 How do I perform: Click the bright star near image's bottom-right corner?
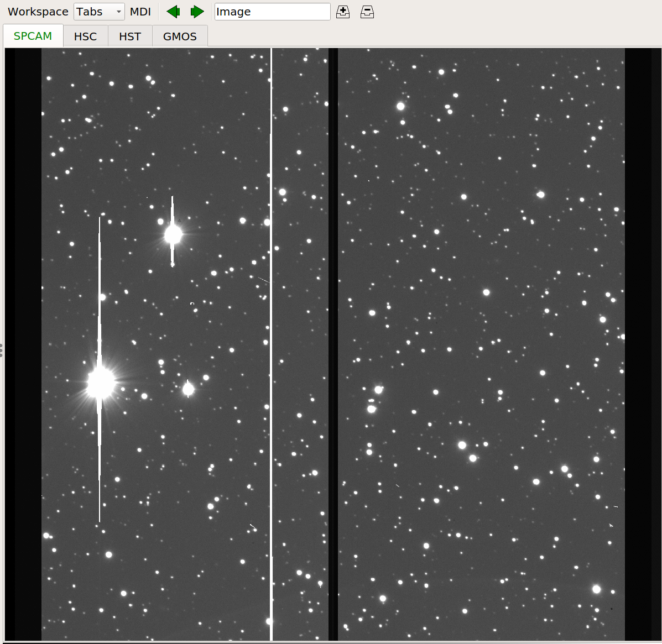597,589
